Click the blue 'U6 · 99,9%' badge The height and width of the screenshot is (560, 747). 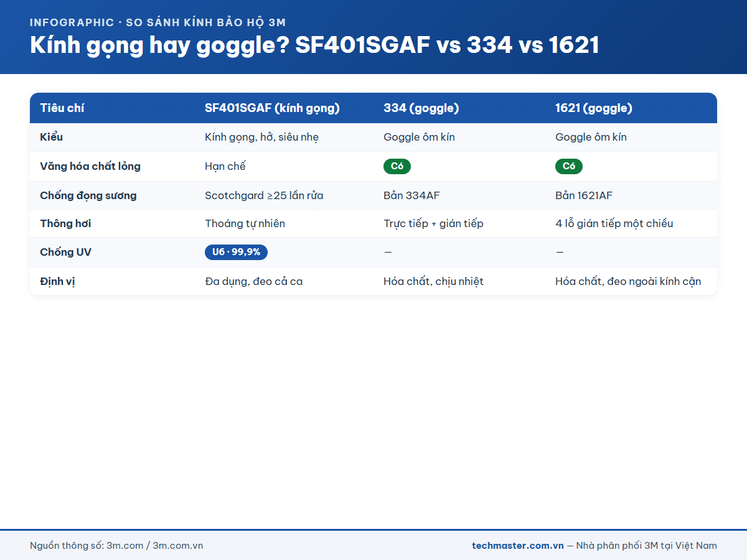click(237, 252)
